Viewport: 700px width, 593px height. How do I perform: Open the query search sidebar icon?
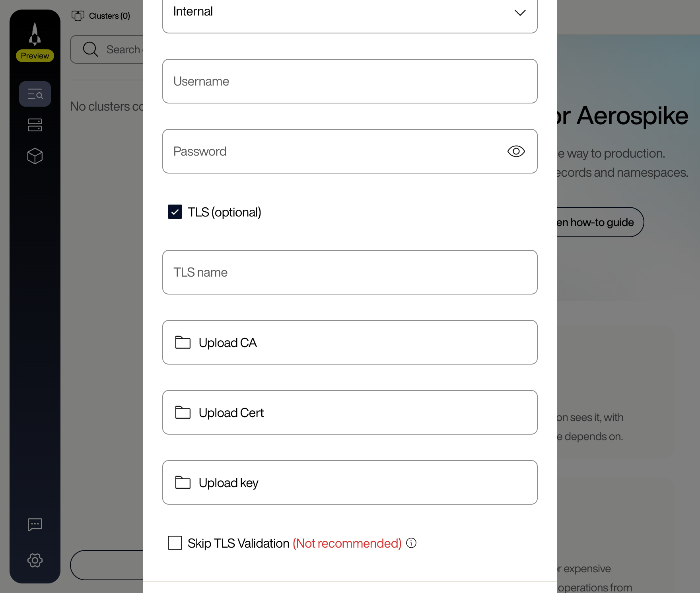click(x=35, y=94)
